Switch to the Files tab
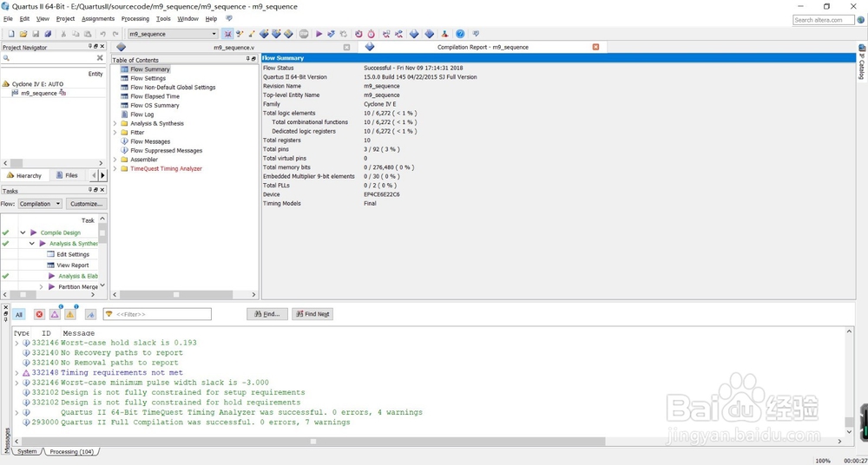Viewport: 868px width, 465px height. [x=66, y=175]
